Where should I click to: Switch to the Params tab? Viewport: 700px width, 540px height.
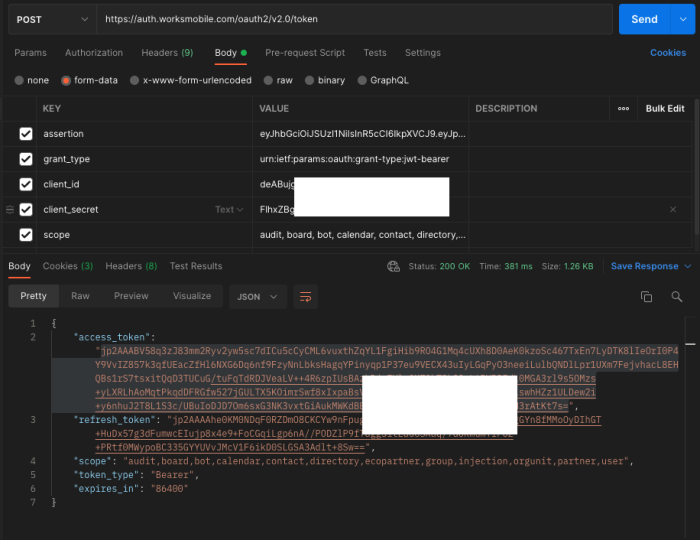30,53
